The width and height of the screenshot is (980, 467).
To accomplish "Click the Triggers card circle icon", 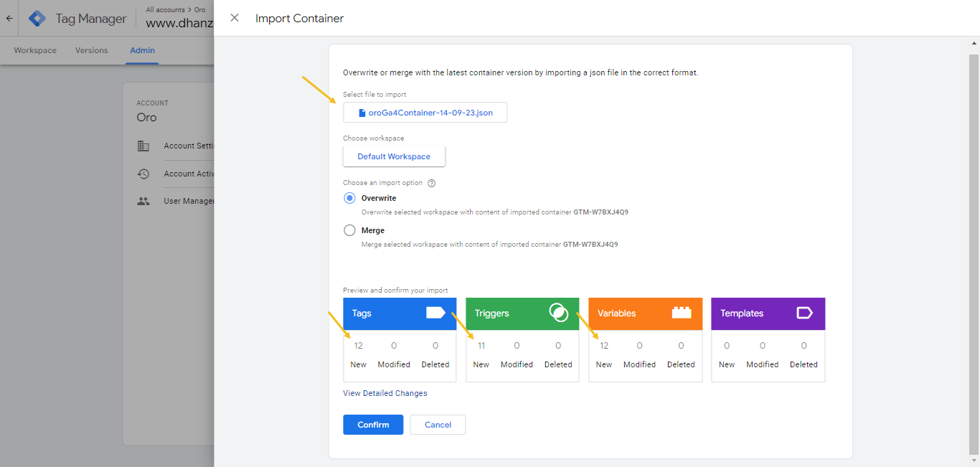I will point(558,313).
